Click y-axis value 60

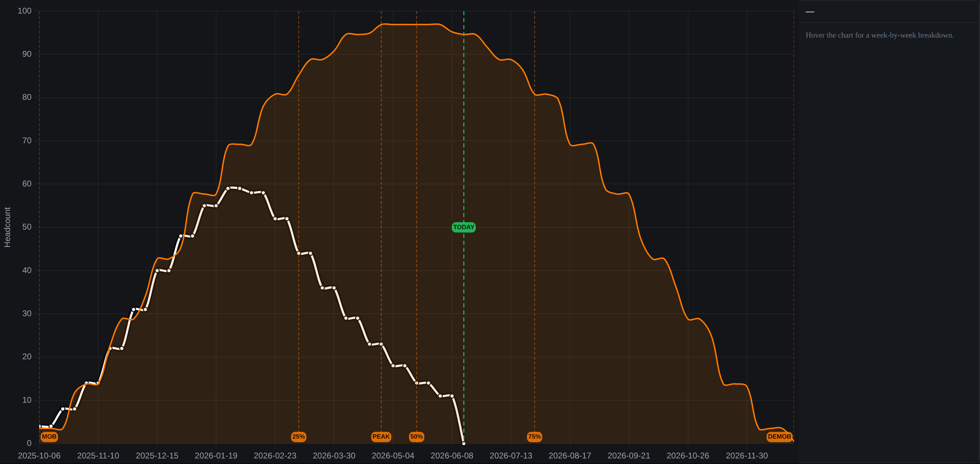[x=27, y=184]
